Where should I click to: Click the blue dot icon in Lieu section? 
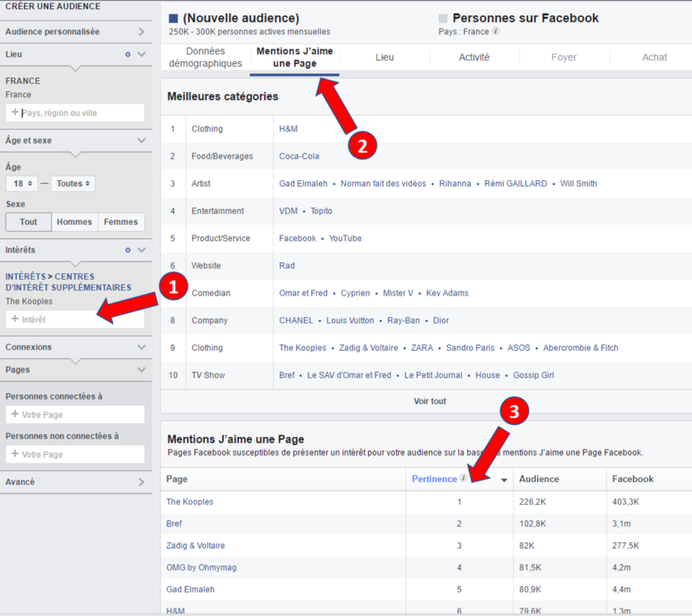coord(127,54)
